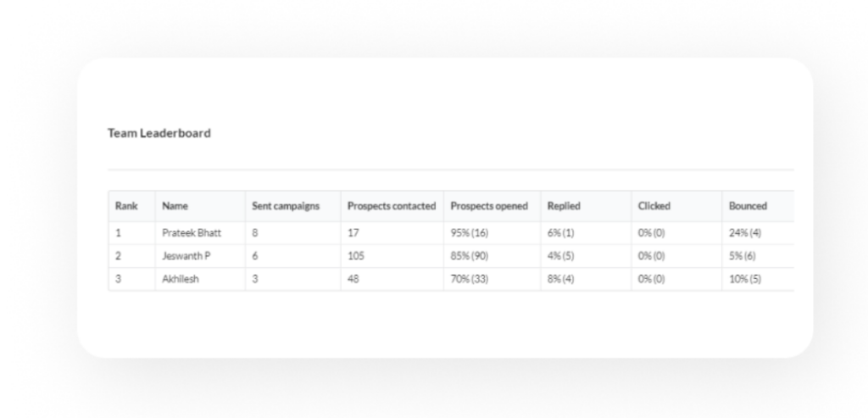This screenshot has width=868, height=418.
Task: Click the Prospects contacted column header
Action: click(x=392, y=206)
